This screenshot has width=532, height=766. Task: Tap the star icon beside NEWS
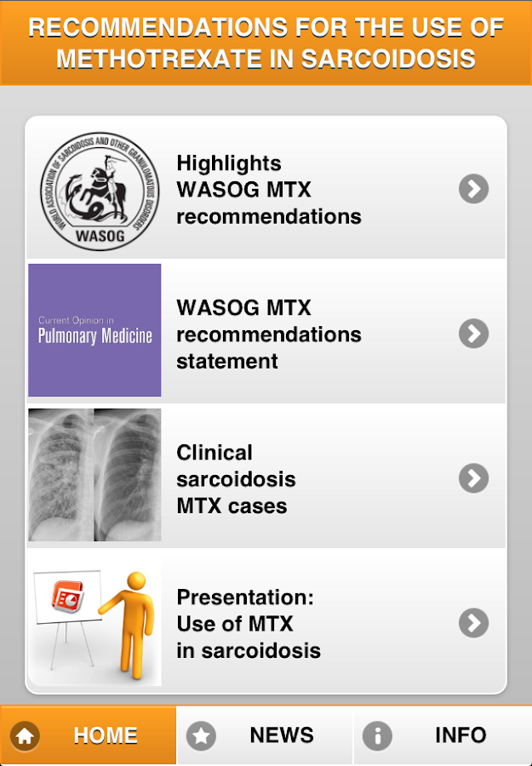202,736
